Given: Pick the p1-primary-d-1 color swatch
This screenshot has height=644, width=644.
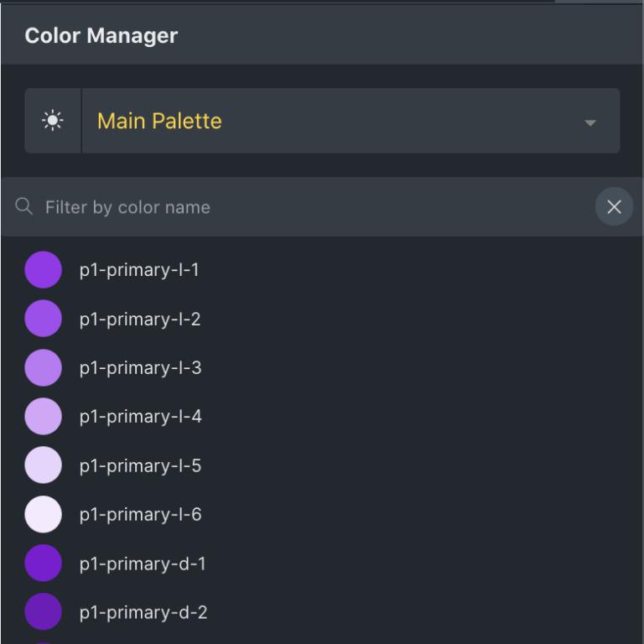Looking at the screenshot, I should [x=43, y=563].
